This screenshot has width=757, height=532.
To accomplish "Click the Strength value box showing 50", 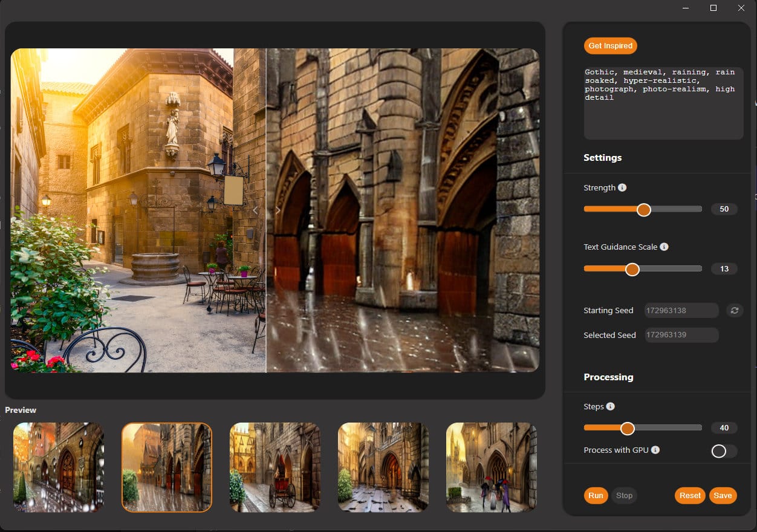I will click(724, 209).
